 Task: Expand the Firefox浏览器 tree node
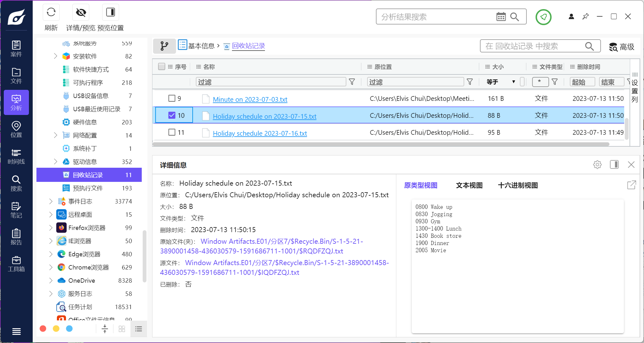(x=51, y=228)
